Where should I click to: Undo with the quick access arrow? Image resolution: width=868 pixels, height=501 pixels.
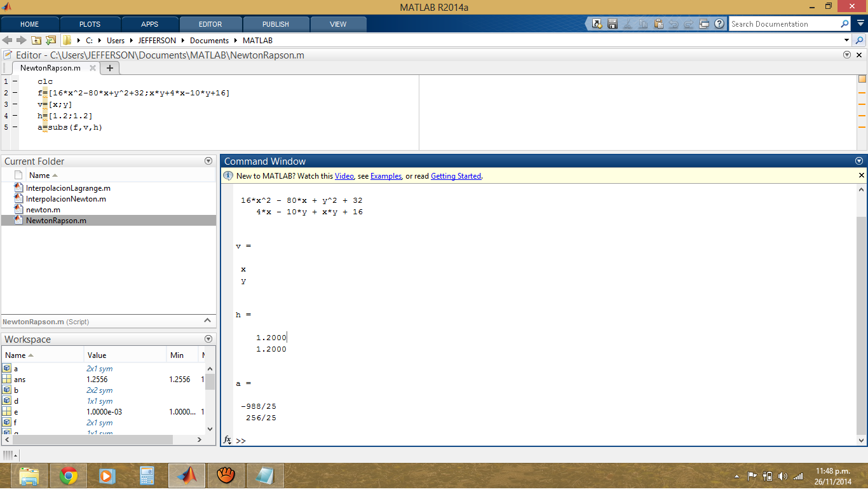(x=674, y=24)
